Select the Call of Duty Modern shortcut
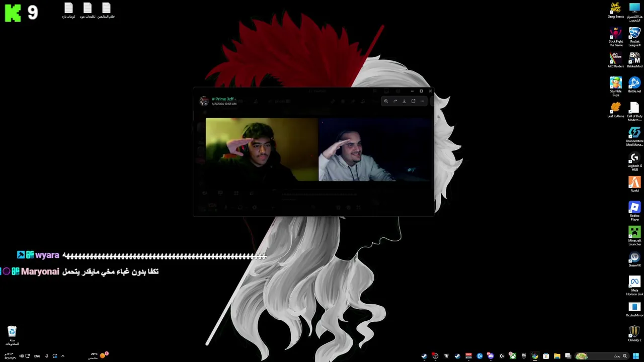 tap(634, 112)
